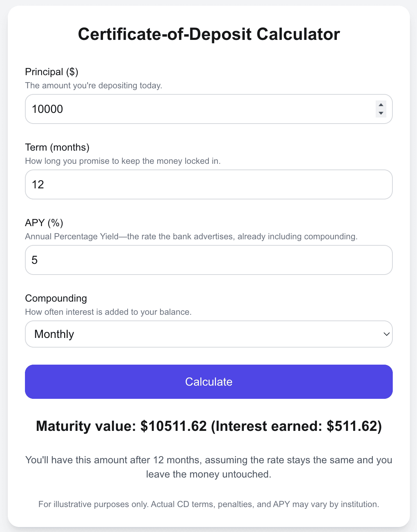
Task: Click the chevron on the Monthly selector
Action: 386,334
